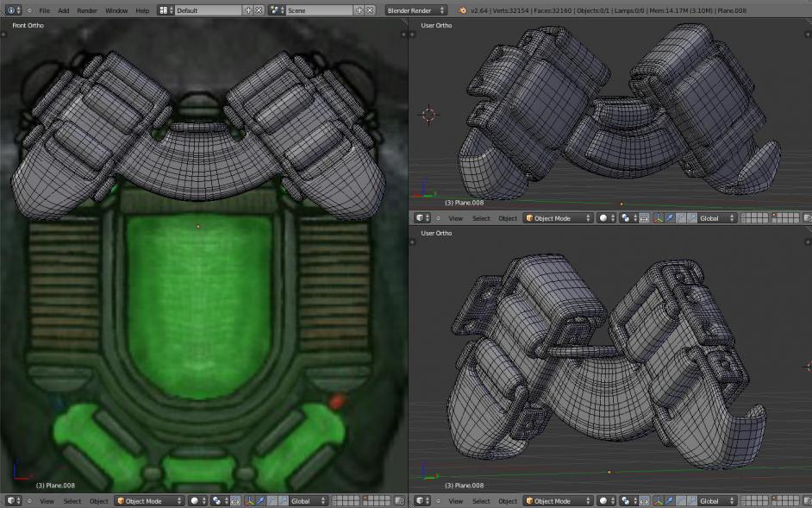Delete the Scene using its X button
812x508 pixels.
pyautogui.click(x=370, y=10)
